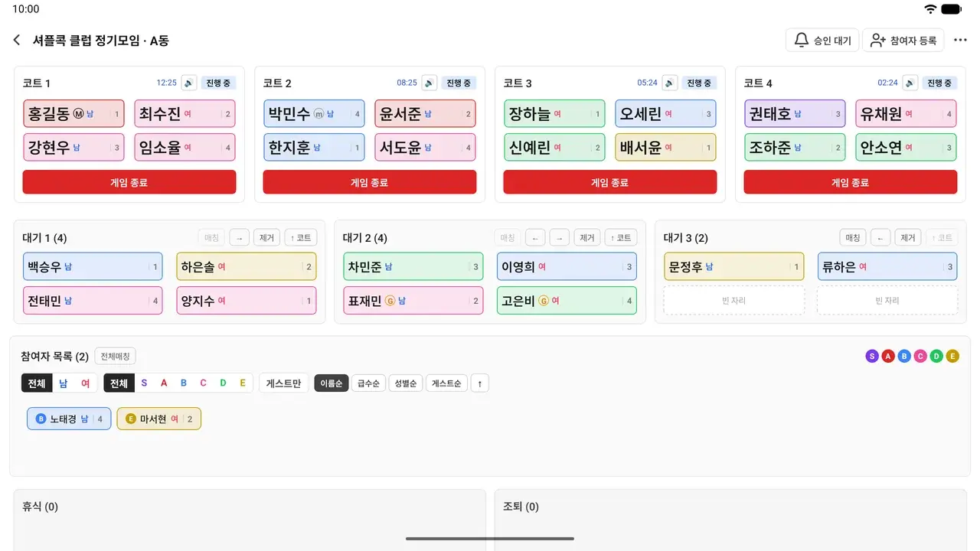Click the right arrow button in 대기 2
This screenshot has width=980, height=551.
coord(560,238)
